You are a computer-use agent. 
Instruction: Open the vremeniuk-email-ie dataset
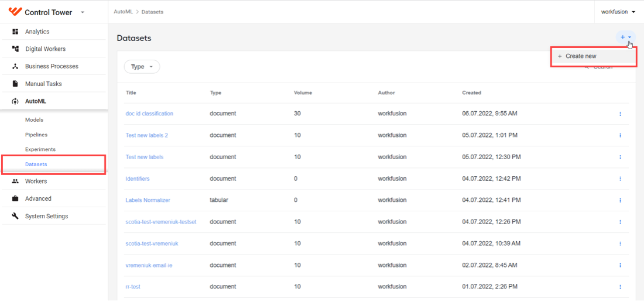(149, 265)
